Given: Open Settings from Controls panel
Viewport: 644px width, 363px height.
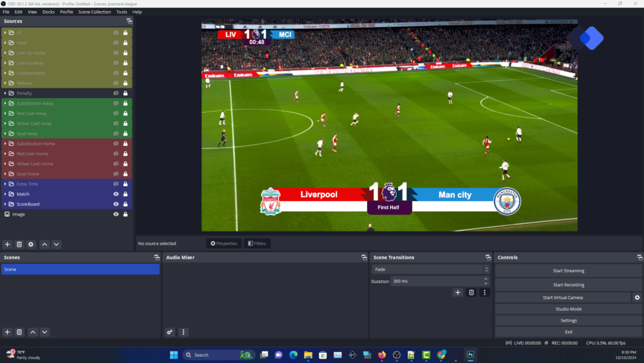Looking at the screenshot, I should click(x=569, y=320).
